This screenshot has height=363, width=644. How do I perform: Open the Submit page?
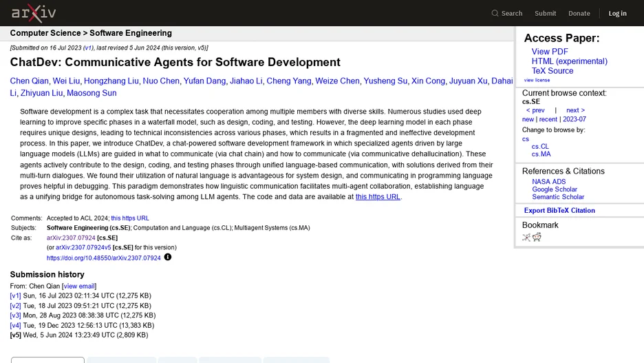[545, 13]
